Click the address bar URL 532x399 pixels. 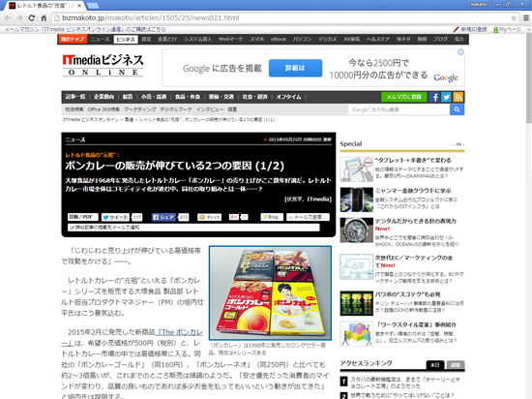[150, 18]
